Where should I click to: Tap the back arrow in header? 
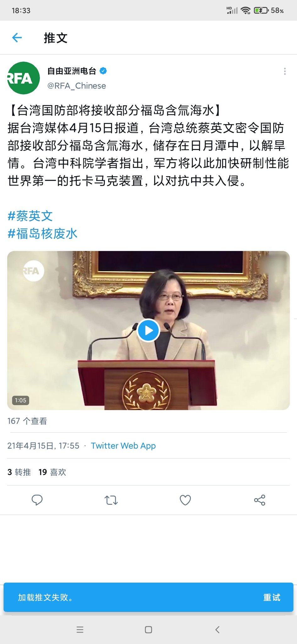[x=17, y=38]
